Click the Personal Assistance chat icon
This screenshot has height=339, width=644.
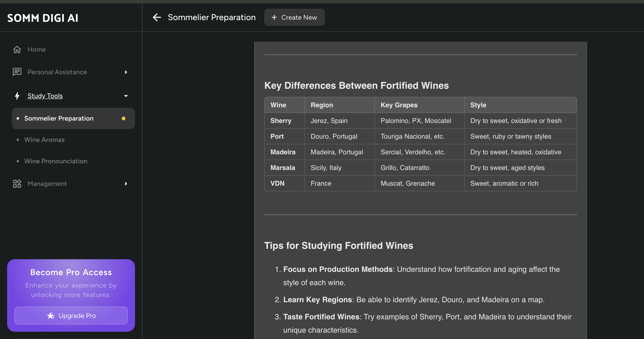pyautogui.click(x=17, y=72)
